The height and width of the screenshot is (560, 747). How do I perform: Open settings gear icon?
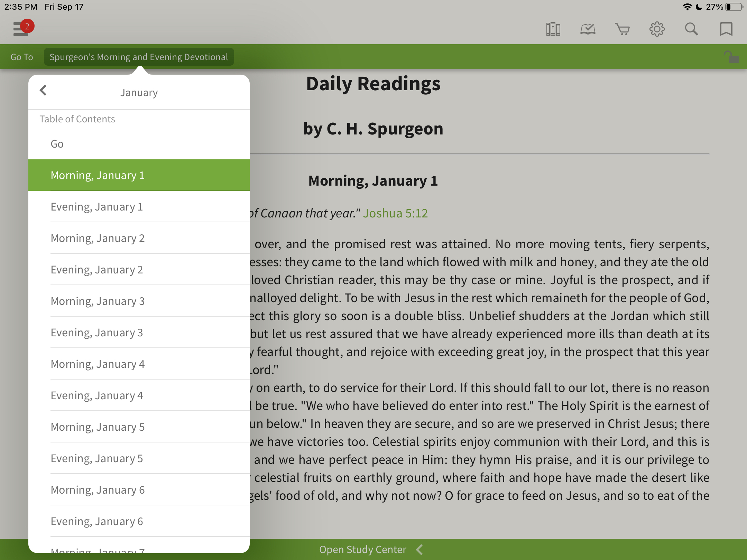coord(657,29)
